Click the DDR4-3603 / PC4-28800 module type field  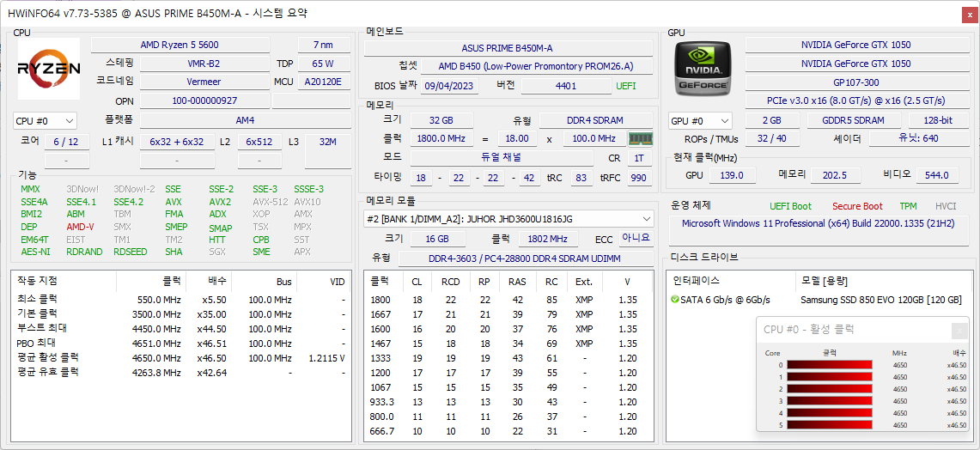[526, 258]
